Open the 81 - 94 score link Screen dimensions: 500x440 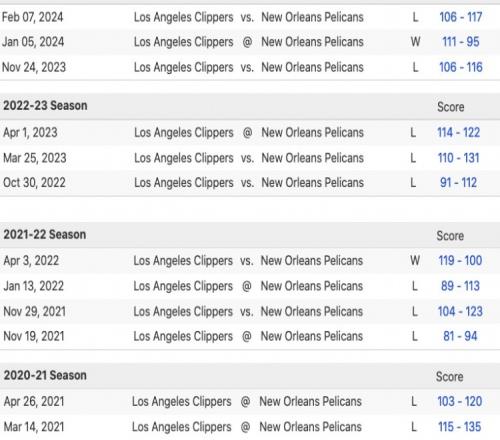(460, 336)
